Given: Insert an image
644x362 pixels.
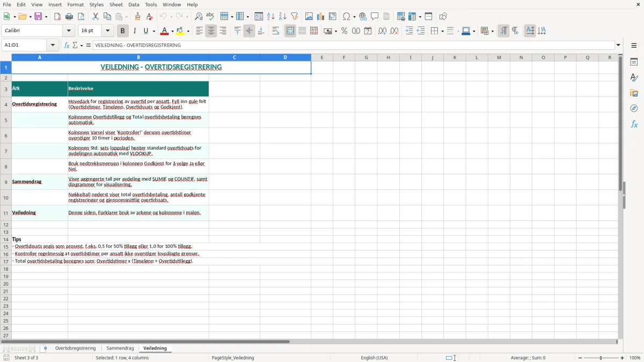Looking at the screenshot, I should pyautogui.click(x=309, y=17).
